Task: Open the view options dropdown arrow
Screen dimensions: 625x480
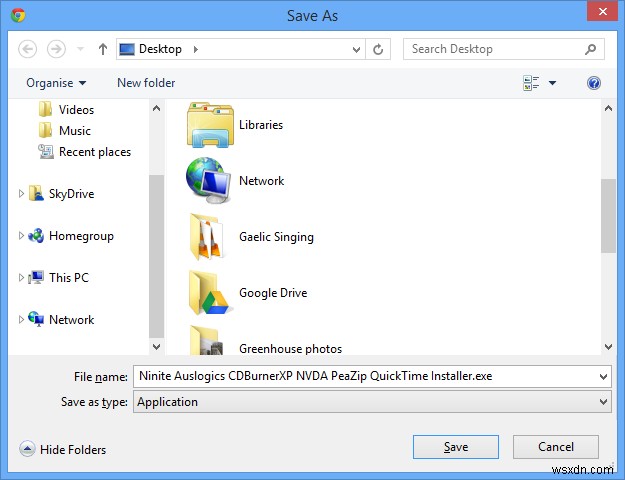Action: point(552,83)
